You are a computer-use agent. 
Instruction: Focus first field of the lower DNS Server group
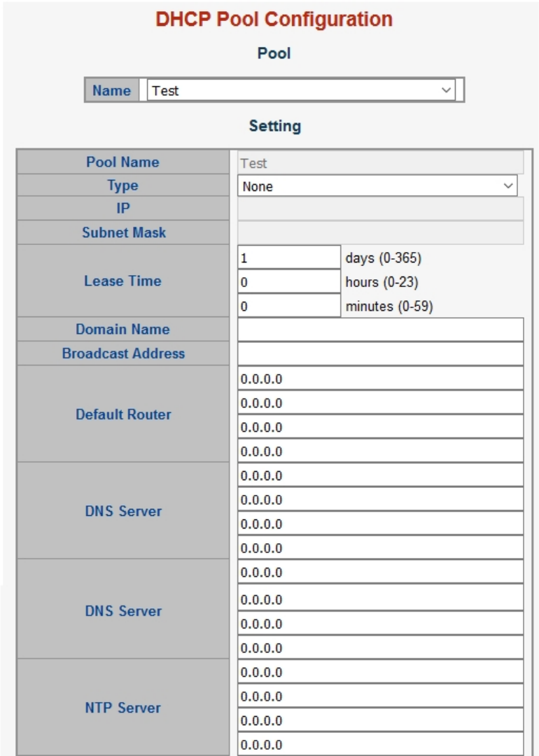[x=380, y=572]
